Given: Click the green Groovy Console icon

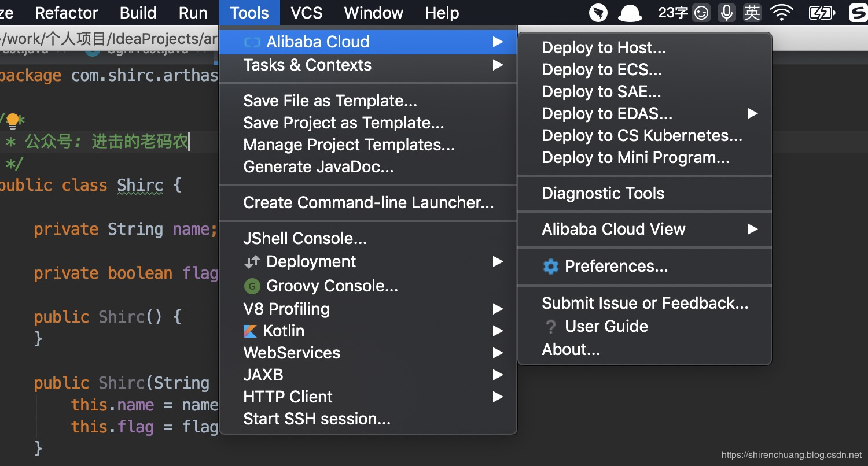Looking at the screenshot, I should [252, 286].
